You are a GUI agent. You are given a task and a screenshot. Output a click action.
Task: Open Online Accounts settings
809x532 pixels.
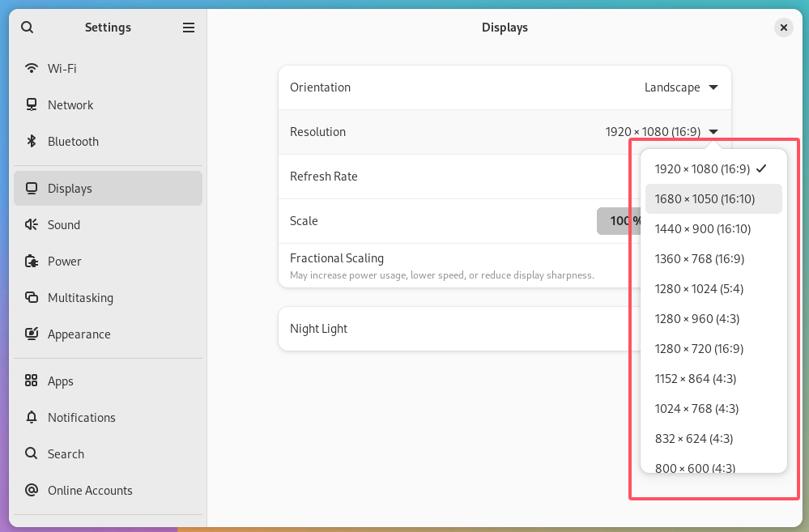[90, 491]
